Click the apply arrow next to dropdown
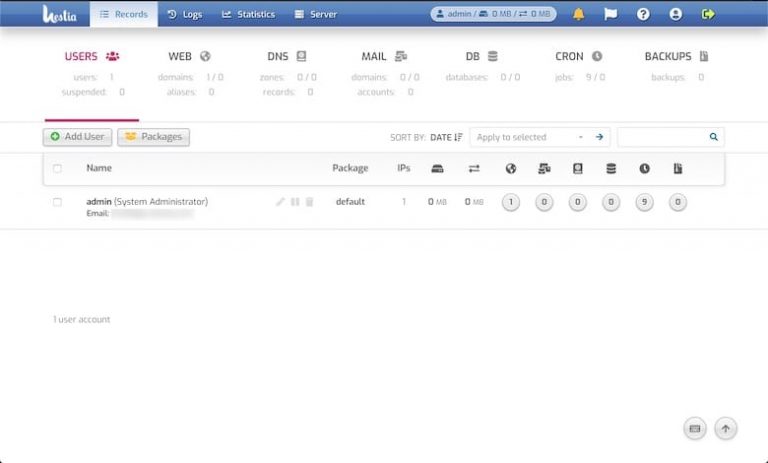The height and width of the screenshot is (463, 768). tap(599, 137)
